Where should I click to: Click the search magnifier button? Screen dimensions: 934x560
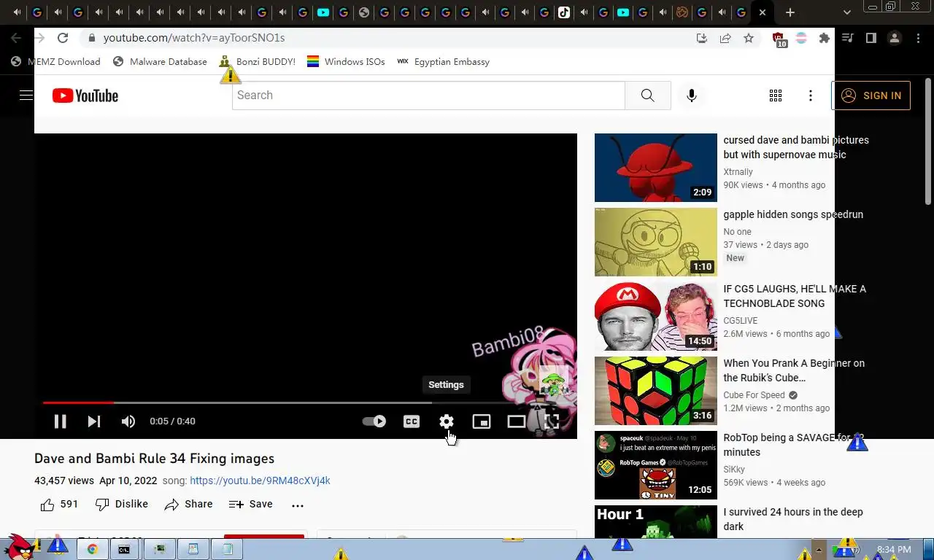pos(648,96)
